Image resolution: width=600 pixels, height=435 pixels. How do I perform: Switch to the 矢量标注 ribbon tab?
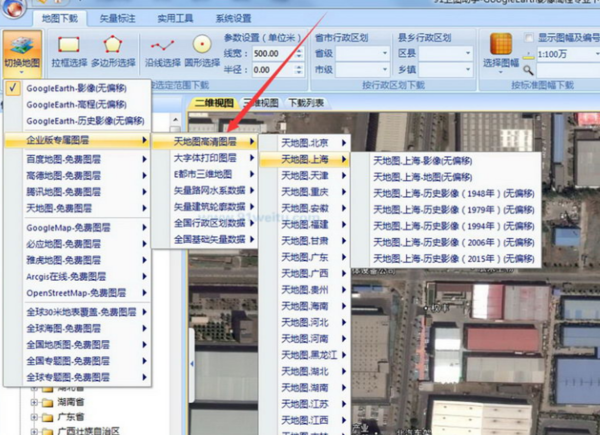point(117,18)
